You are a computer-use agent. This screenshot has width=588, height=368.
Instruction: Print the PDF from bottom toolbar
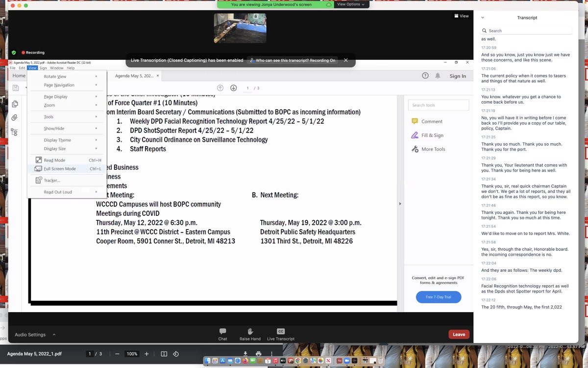[x=258, y=354]
